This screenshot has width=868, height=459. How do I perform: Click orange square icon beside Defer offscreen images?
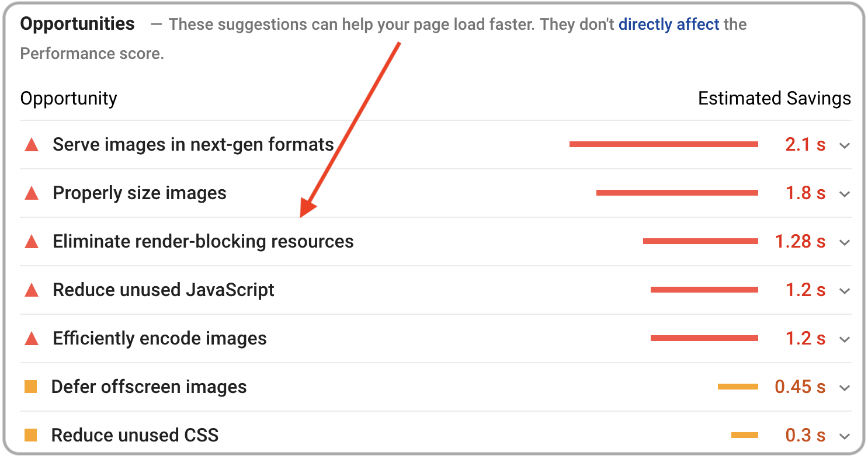coord(31,387)
